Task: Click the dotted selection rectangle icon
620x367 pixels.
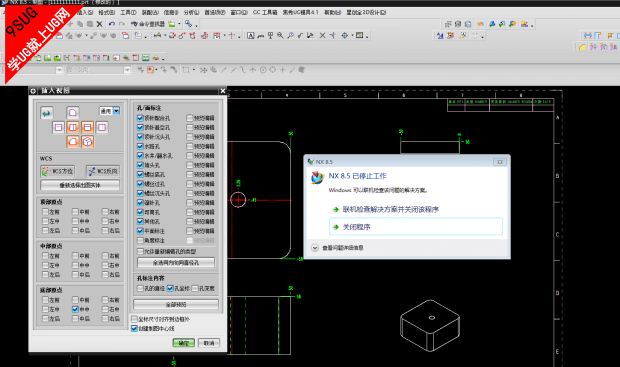Action: tap(186, 70)
